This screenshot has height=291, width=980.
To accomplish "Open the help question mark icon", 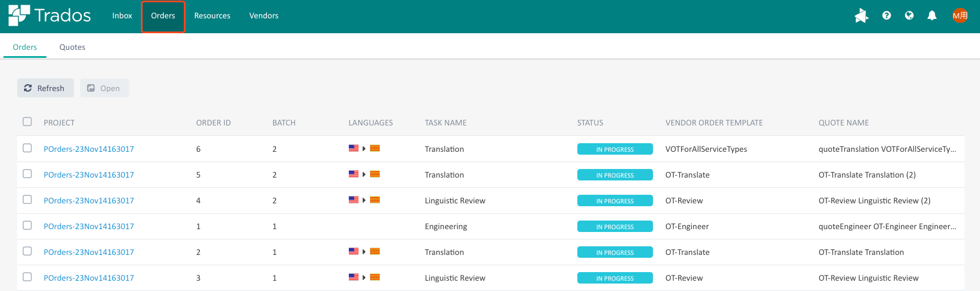I will pyautogui.click(x=887, y=15).
